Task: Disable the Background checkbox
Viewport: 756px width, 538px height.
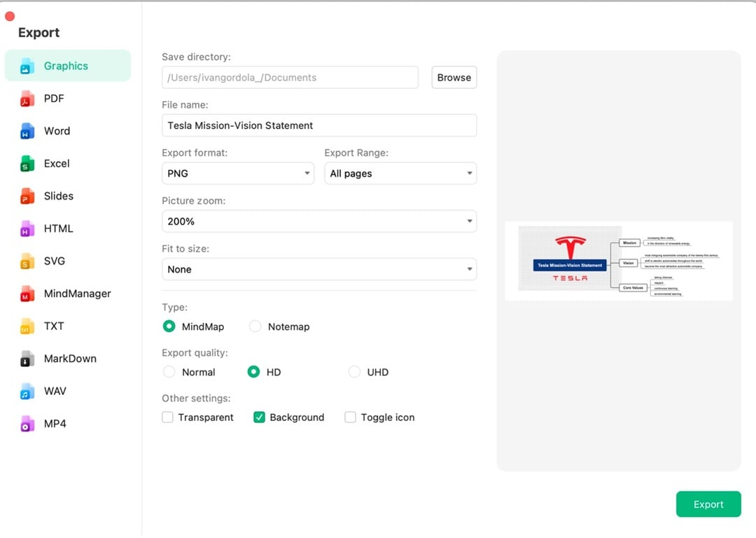Action: (259, 417)
